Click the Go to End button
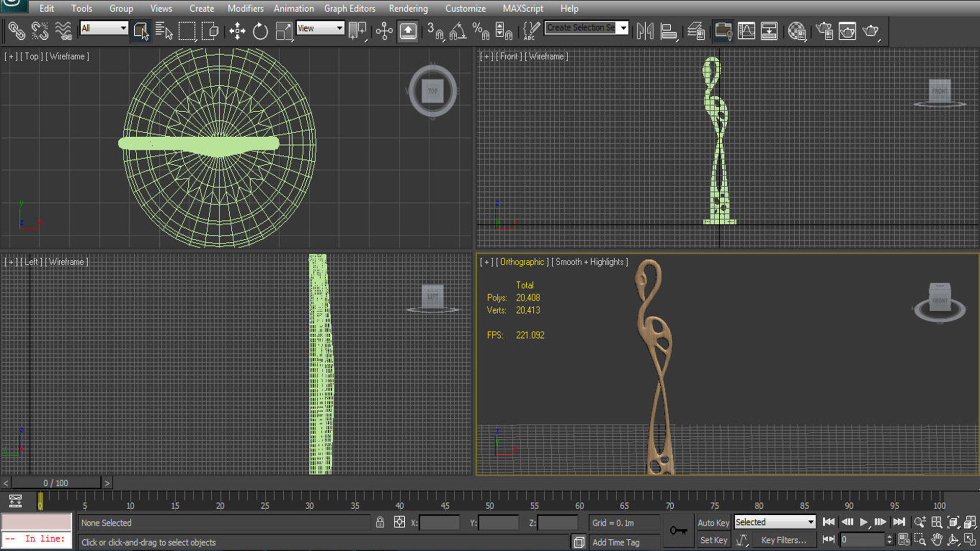The image size is (980, 551). [899, 522]
